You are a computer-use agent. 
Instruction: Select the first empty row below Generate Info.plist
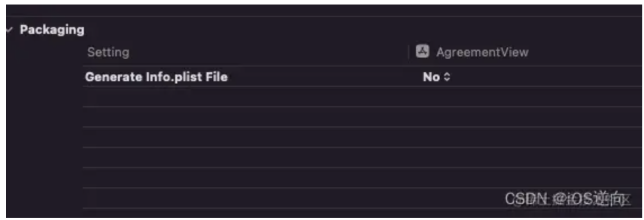363,96
